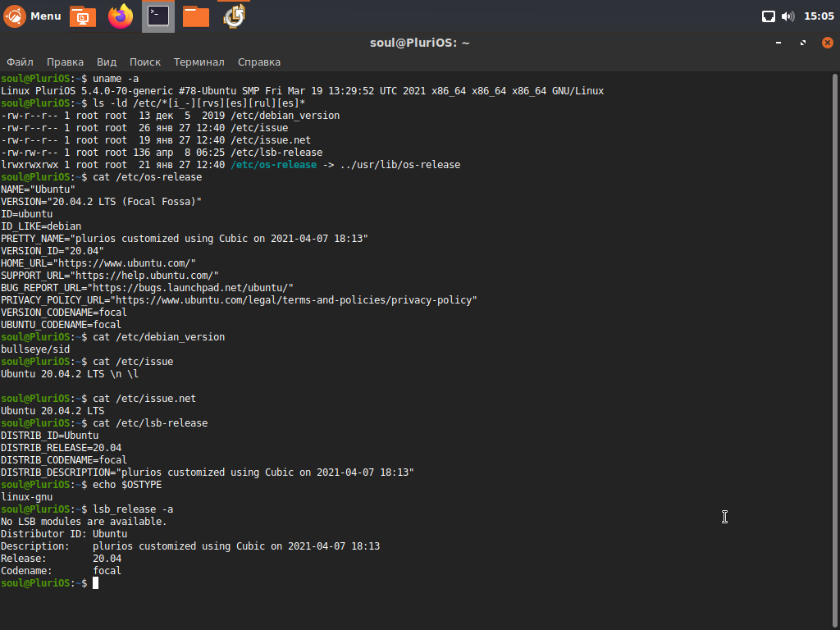Click the /etc/issue.net listing row
This screenshot has width=840, height=630.
[x=155, y=140]
